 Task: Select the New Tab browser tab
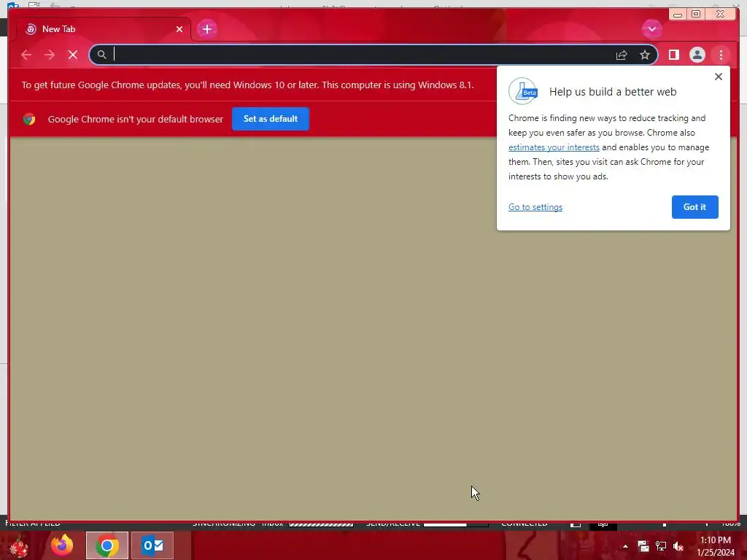point(103,29)
